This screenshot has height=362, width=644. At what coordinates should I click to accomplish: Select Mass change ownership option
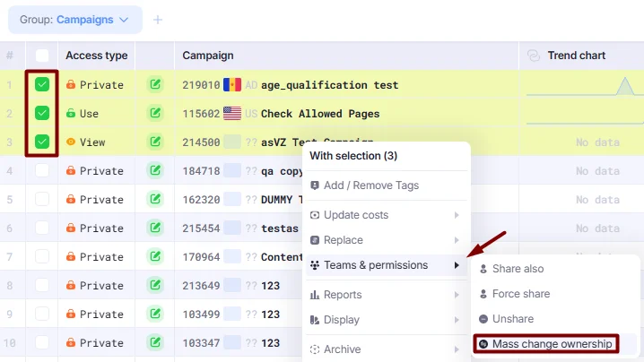[555, 344]
